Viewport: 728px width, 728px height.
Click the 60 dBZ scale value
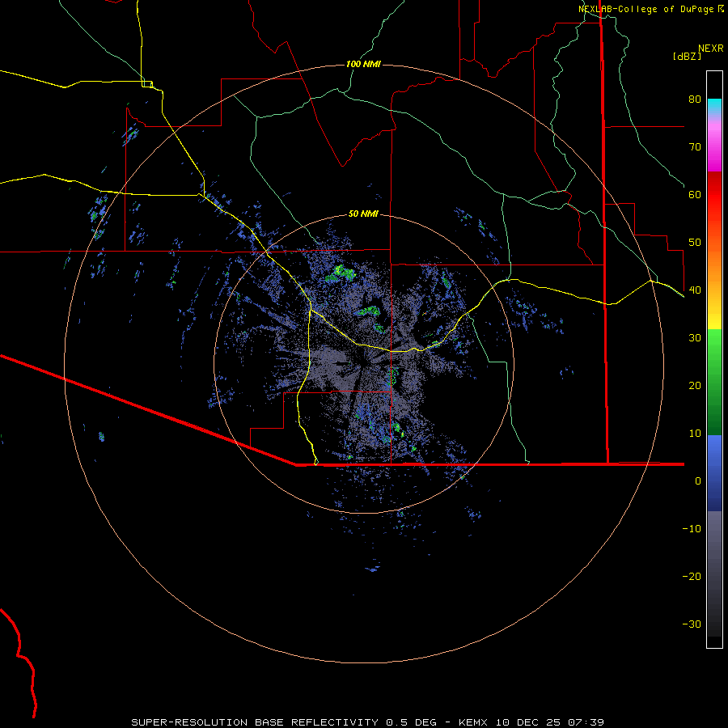[695, 194]
